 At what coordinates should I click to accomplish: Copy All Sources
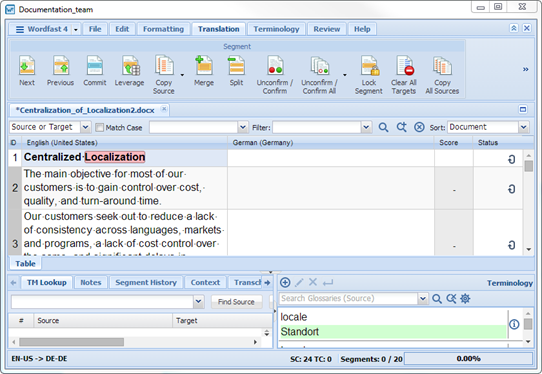point(442,74)
